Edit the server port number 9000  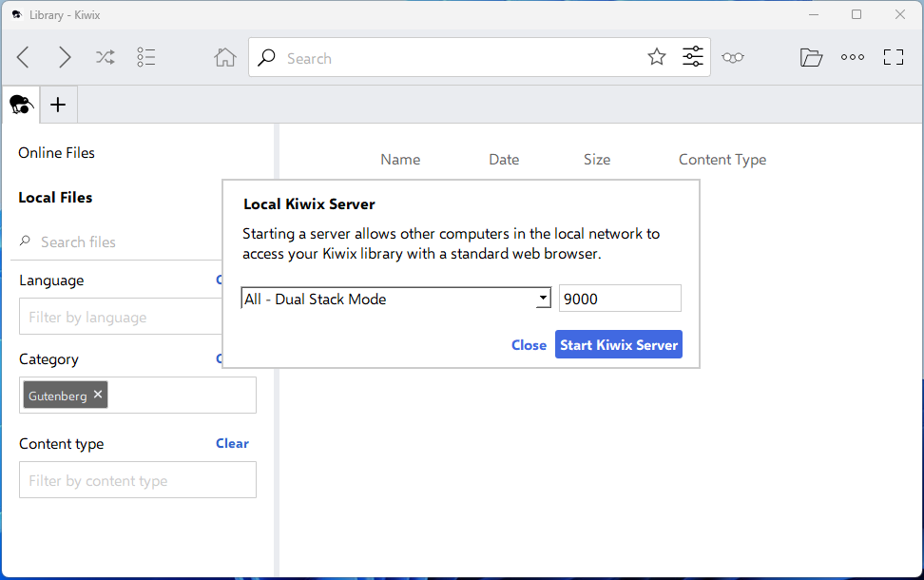[x=620, y=298]
